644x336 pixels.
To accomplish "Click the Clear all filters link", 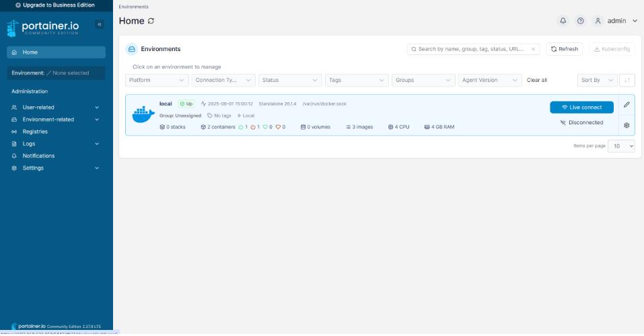I will 536,80.
